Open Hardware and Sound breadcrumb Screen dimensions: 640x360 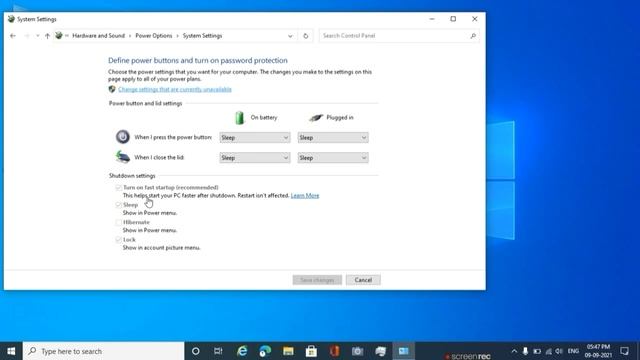pyautogui.click(x=98, y=36)
